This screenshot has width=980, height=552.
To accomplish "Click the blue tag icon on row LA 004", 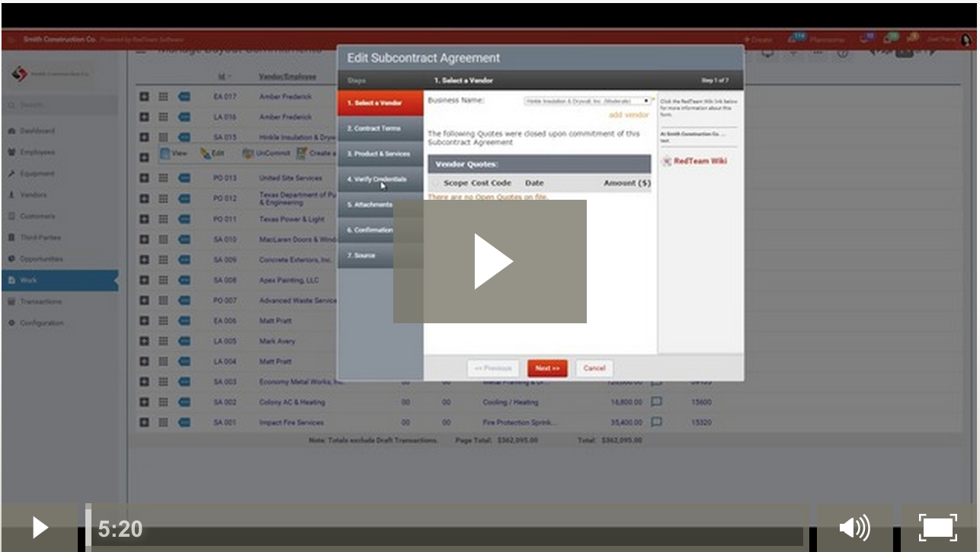I will click(184, 361).
